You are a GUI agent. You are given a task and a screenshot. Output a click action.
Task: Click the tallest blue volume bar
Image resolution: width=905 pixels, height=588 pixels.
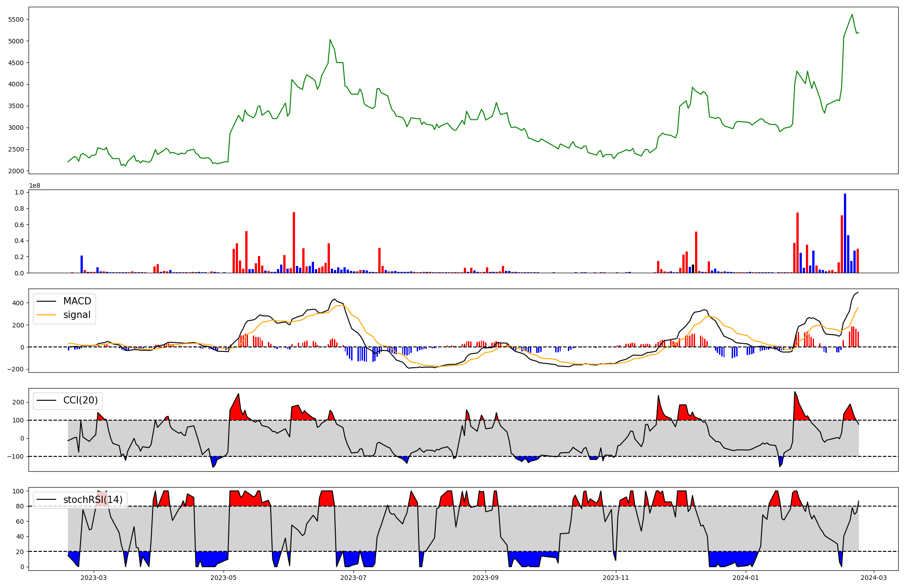845,233
